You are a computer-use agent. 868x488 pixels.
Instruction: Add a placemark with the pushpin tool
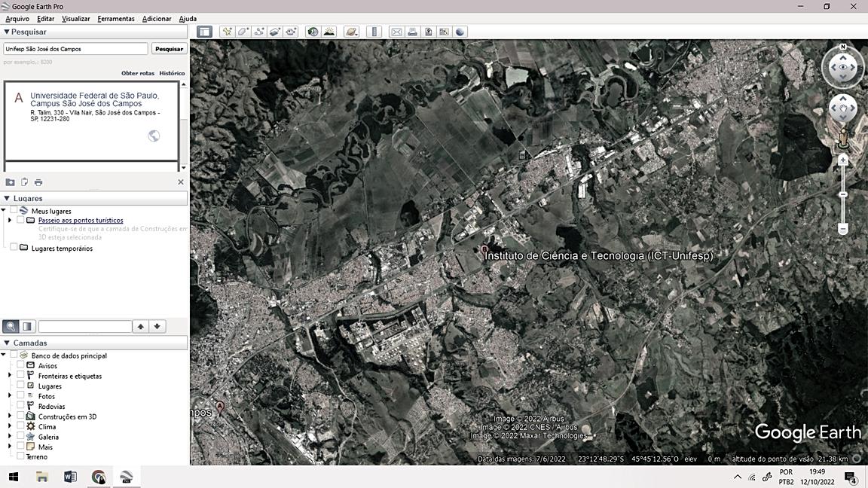[x=227, y=32]
